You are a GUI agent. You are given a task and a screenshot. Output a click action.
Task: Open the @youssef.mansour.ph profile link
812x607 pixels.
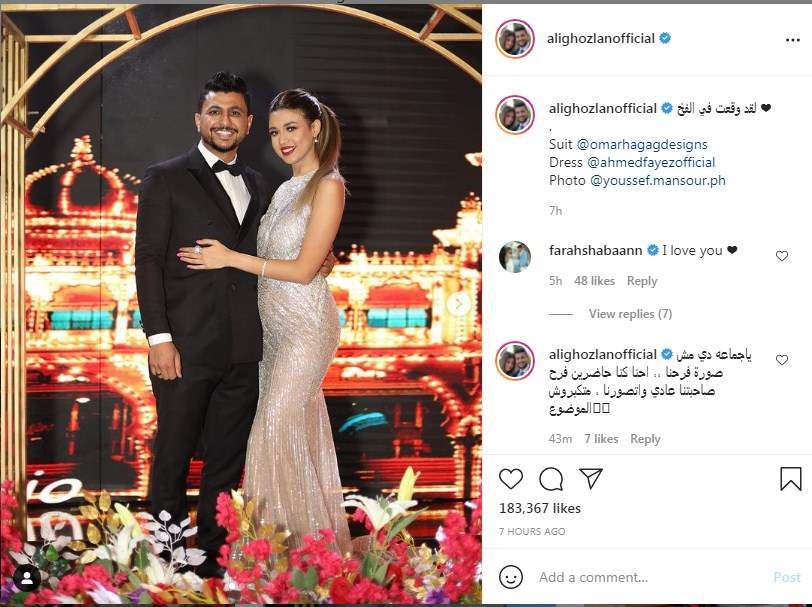[x=657, y=181]
